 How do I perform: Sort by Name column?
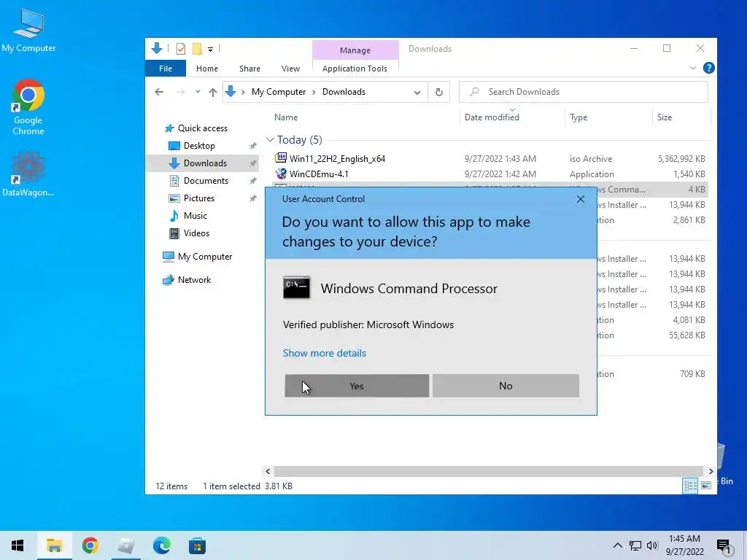pos(286,117)
